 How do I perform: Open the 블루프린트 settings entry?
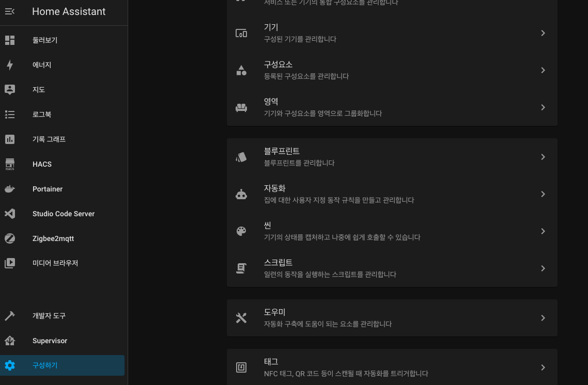coord(392,157)
